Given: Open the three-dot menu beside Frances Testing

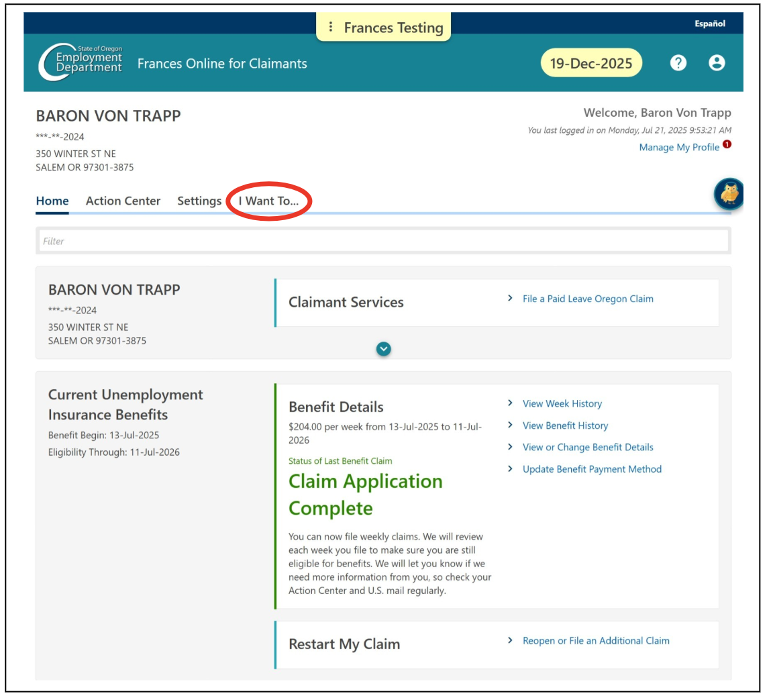Looking at the screenshot, I should (331, 27).
